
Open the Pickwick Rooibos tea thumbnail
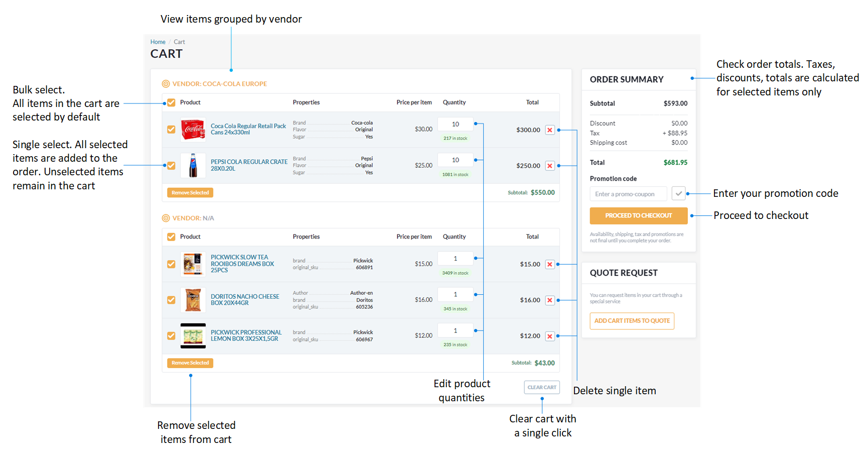193,264
